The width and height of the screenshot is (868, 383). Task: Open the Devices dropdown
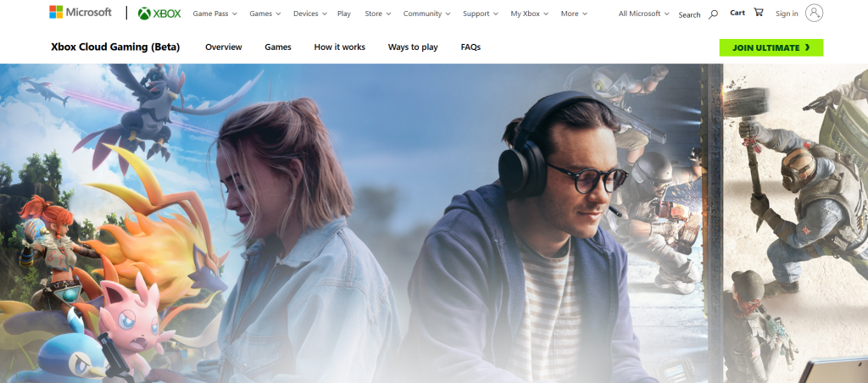pos(310,14)
